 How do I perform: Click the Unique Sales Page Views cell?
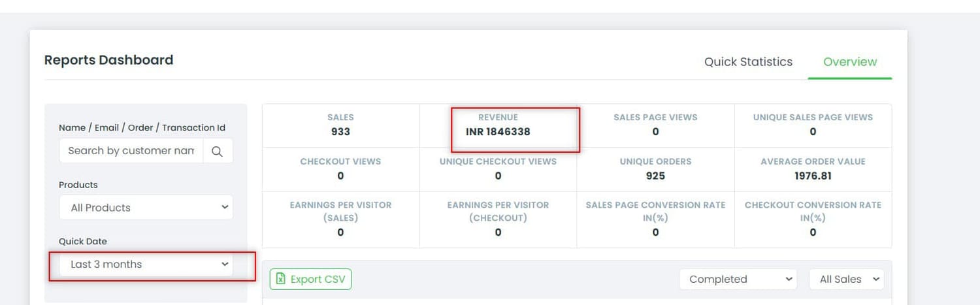pos(813,125)
